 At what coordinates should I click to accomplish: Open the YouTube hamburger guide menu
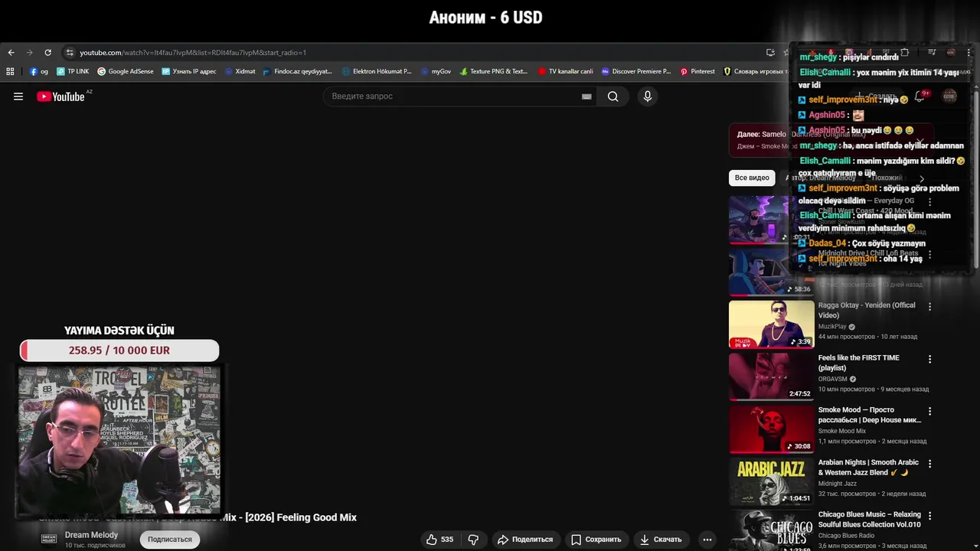18,96
